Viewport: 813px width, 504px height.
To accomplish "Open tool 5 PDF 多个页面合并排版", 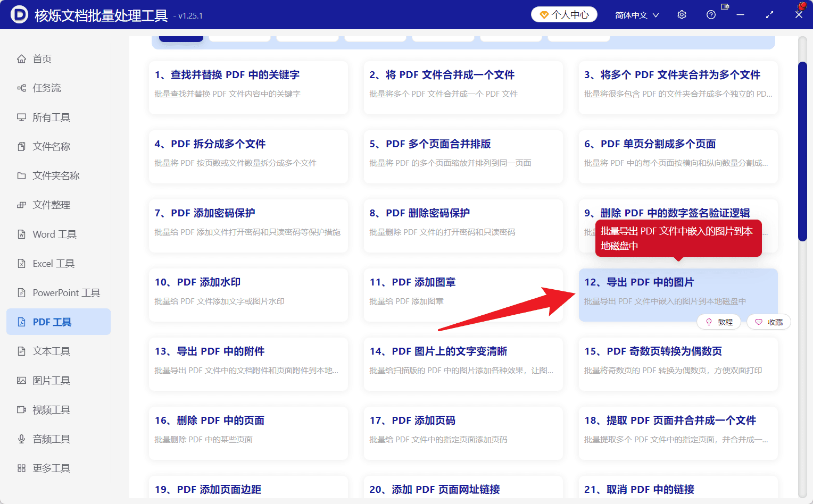I will [x=463, y=157].
